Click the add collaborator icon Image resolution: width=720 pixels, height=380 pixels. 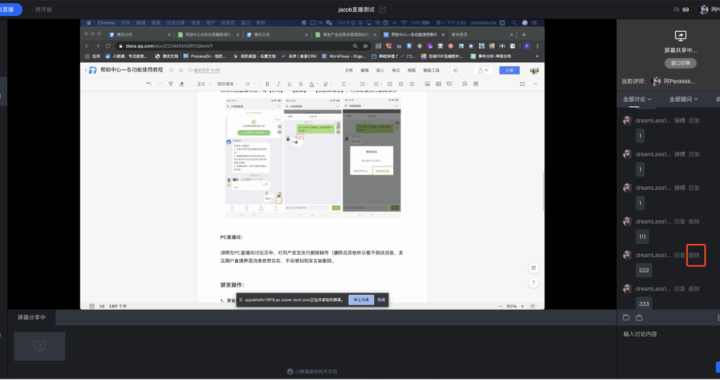coord(483,70)
